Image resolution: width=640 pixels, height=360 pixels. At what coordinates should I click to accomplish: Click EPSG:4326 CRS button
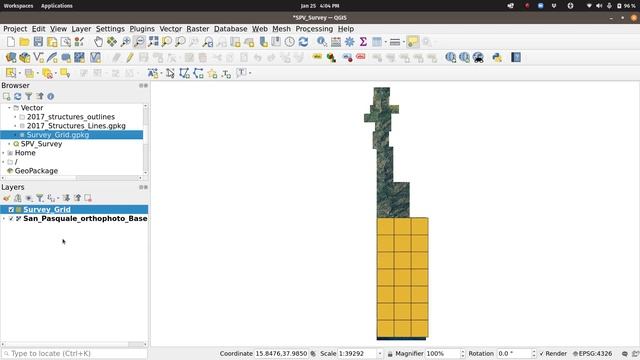[593, 353]
